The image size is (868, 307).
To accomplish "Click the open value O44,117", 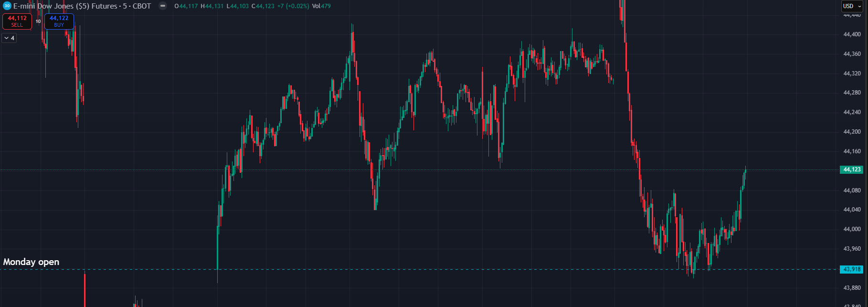I will point(186,6).
